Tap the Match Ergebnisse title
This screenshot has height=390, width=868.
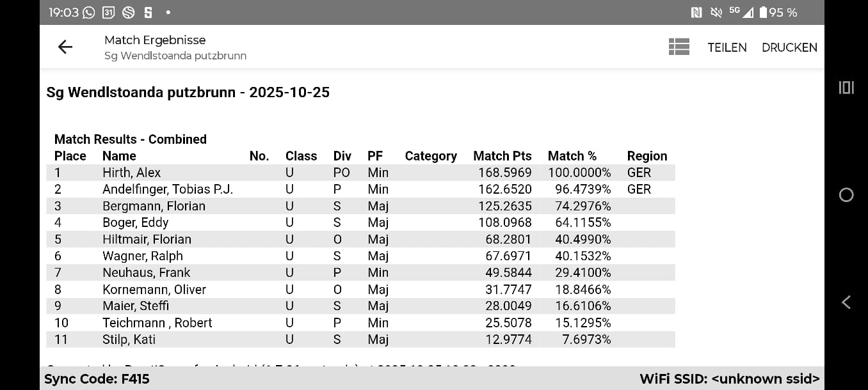click(155, 40)
